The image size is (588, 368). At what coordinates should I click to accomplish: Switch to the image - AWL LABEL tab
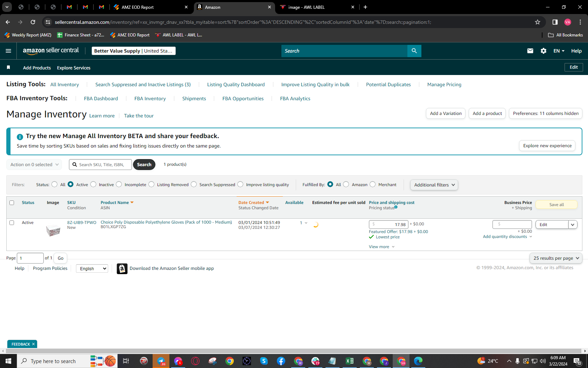(x=318, y=7)
